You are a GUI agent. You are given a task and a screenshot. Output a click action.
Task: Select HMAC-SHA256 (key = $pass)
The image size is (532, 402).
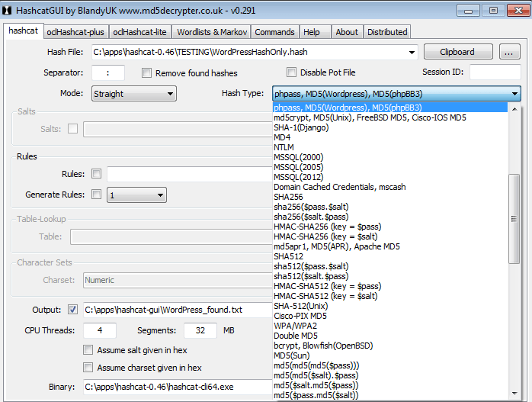pyautogui.click(x=390, y=227)
